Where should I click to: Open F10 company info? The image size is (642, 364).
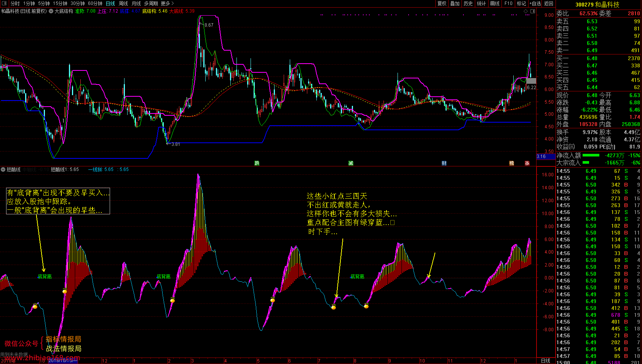(x=508, y=3)
